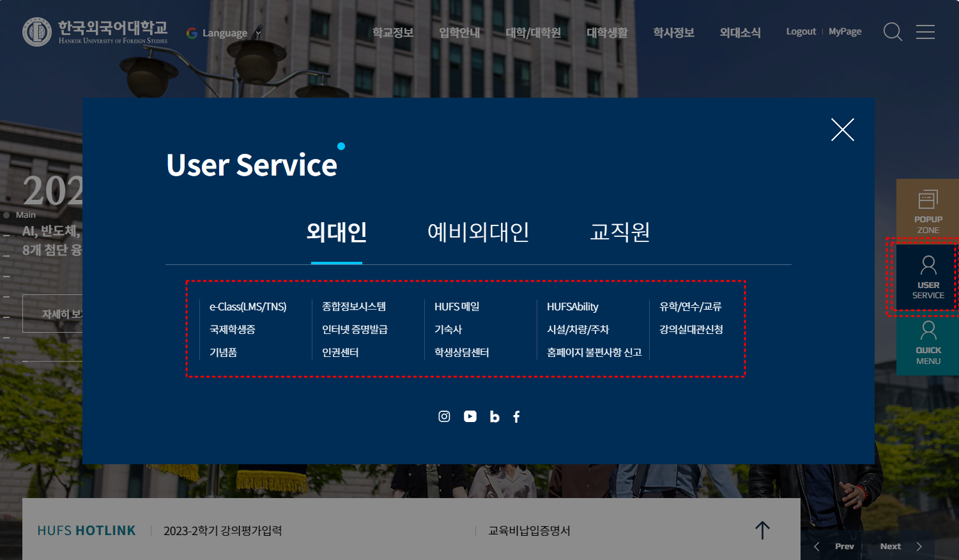
Task: Open e-Class(LMS/TNS) link
Action: tap(248, 306)
